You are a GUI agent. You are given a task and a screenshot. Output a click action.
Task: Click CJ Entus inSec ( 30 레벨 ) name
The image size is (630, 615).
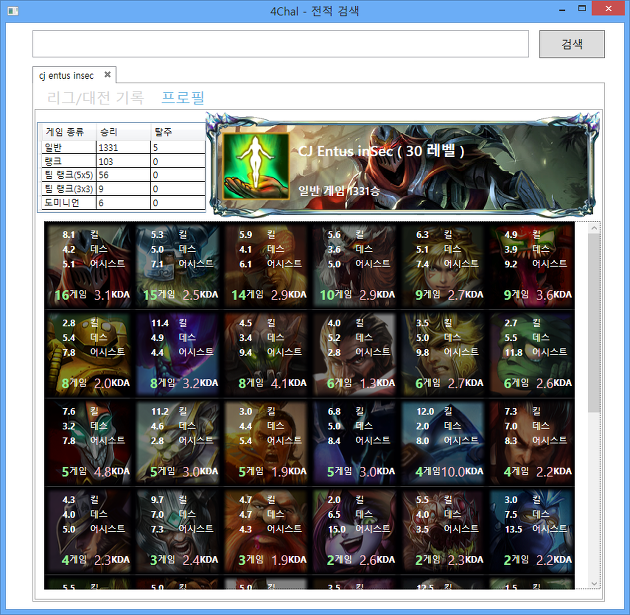tap(381, 151)
